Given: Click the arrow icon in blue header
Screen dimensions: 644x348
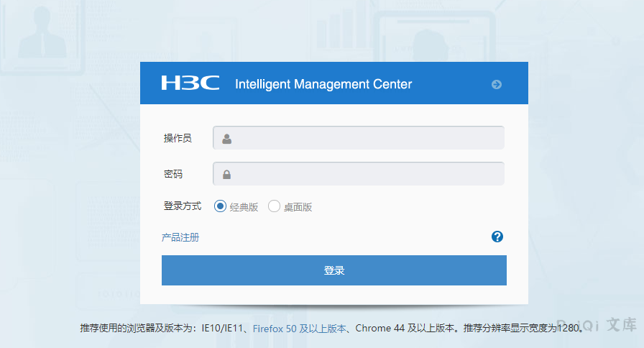Looking at the screenshot, I should (497, 84).
